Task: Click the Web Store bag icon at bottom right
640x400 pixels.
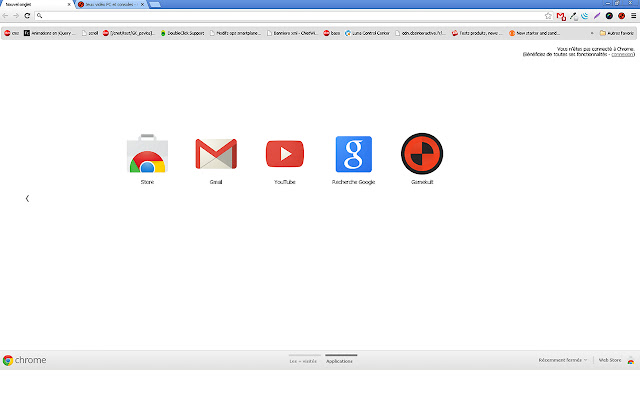Action: pyautogui.click(x=631, y=360)
